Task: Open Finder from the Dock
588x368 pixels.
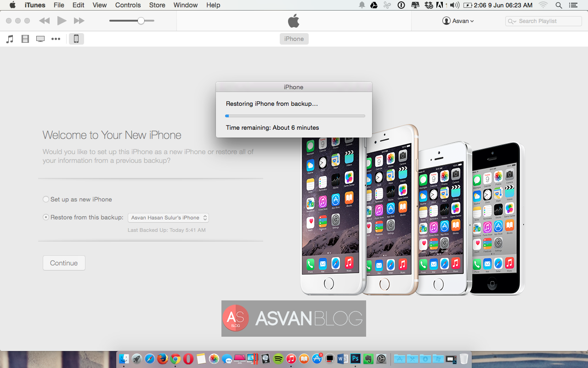Action: tap(124, 359)
